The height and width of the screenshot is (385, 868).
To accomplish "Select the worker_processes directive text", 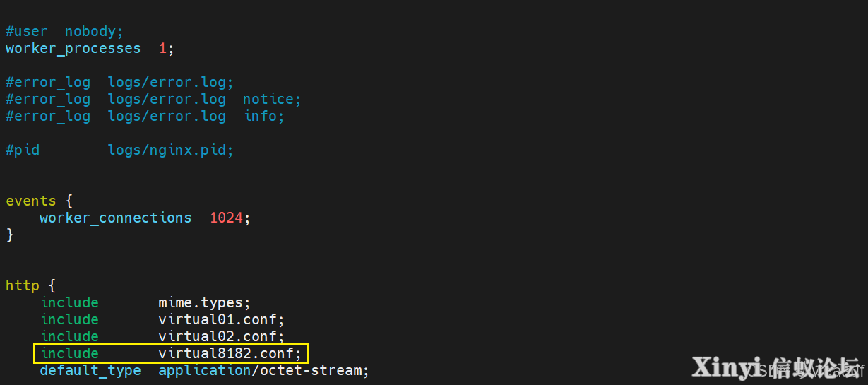I will coord(73,49).
